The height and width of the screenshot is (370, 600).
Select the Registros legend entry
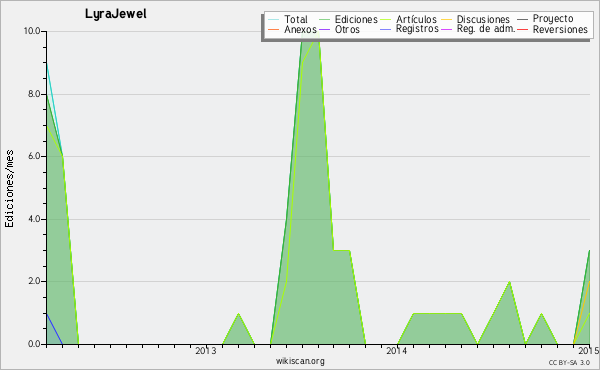click(x=417, y=29)
